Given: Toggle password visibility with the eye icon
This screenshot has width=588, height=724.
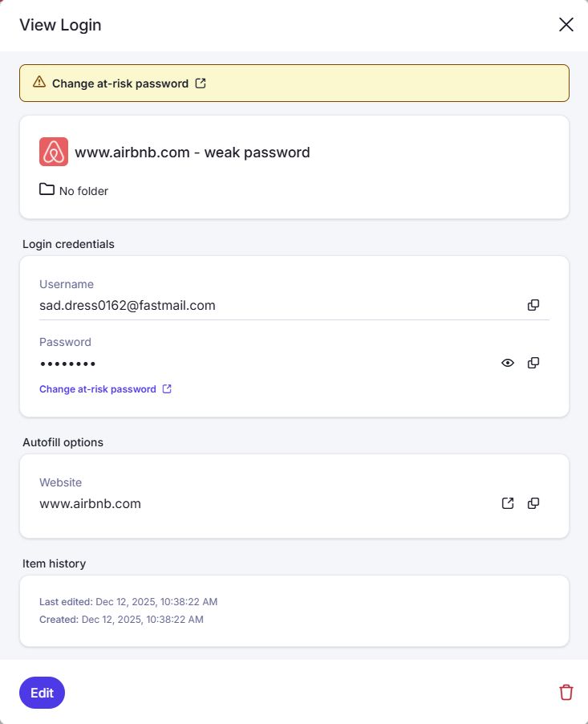Looking at the screenshot, I should pyautogui.click(x=507, y=363).
